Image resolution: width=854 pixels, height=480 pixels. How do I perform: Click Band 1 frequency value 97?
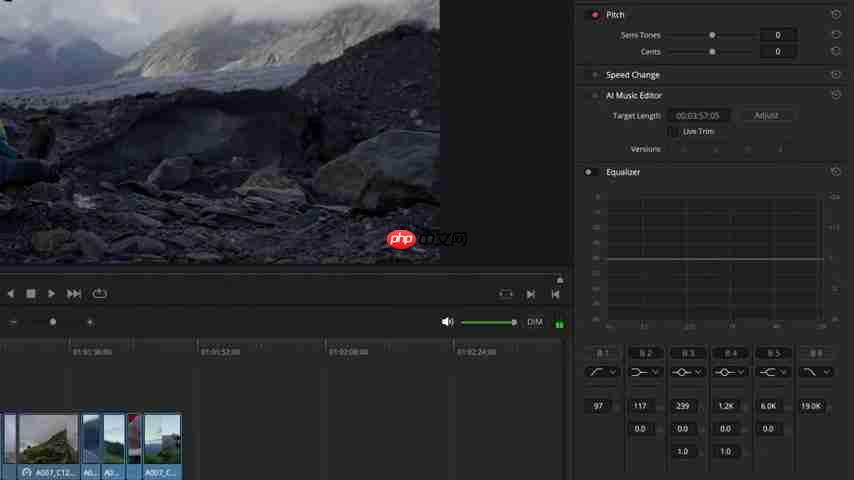pyautogui.click(x=599, y=406)
